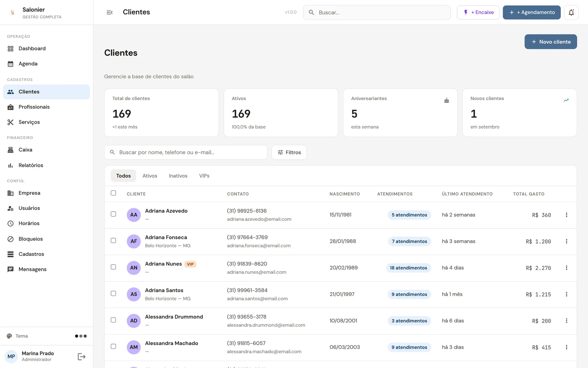Click the logout icon beside Marina Prado
This screenshot has width=588, height=368.
click(x=82, y=357)
